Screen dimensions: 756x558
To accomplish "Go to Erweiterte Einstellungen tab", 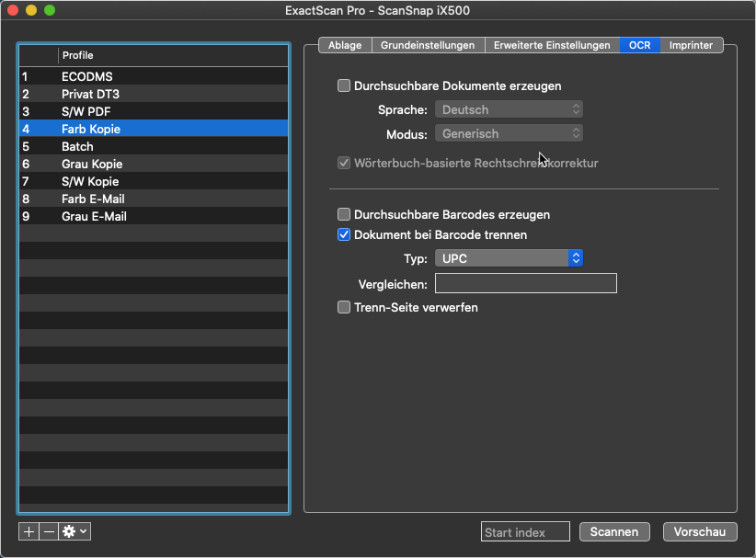I will (551, 45).
